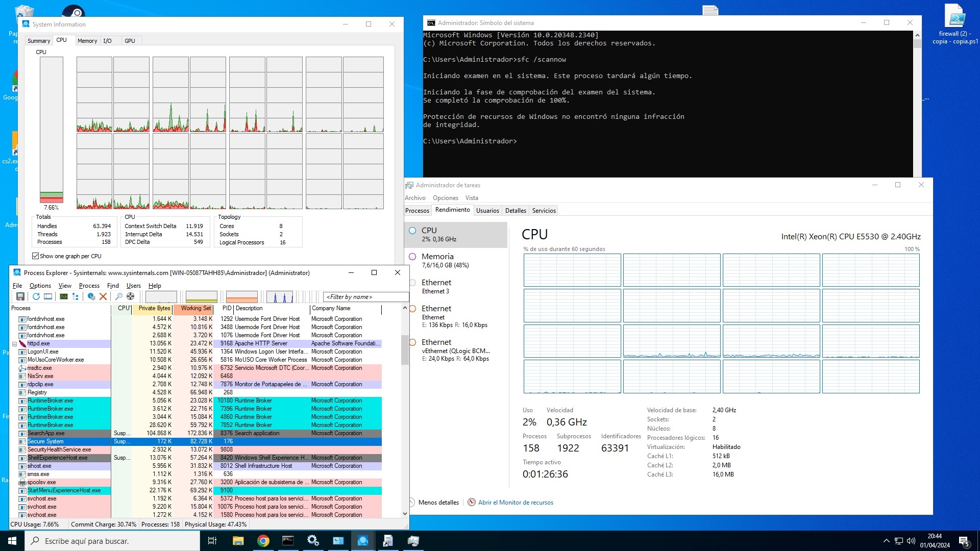Open Detalles tab in Administrador de tareas
Image resolution: width=980 pixels, height=551 pixels.
516,211
